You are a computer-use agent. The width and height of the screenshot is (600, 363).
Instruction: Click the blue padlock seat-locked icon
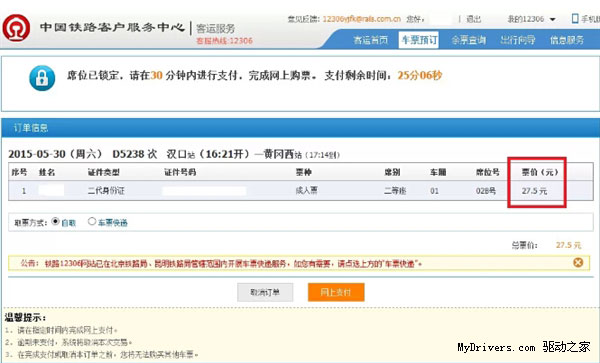tap(42, 78)
